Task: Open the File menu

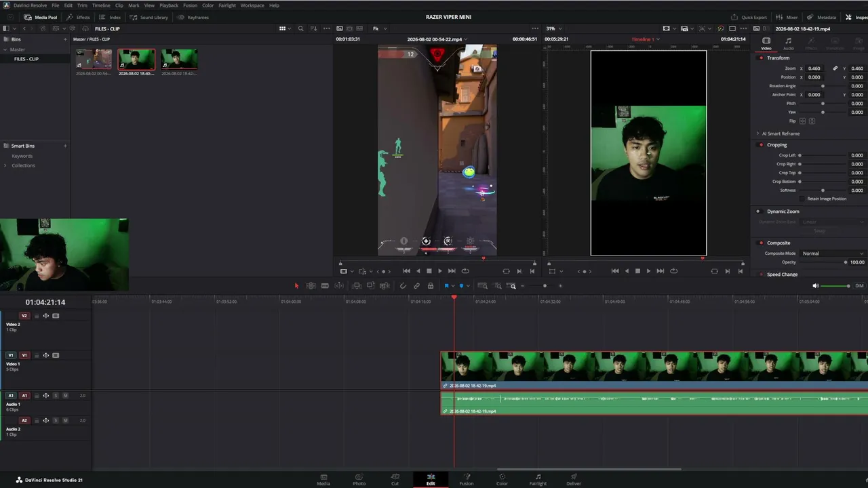Action: tap(56, 5)
